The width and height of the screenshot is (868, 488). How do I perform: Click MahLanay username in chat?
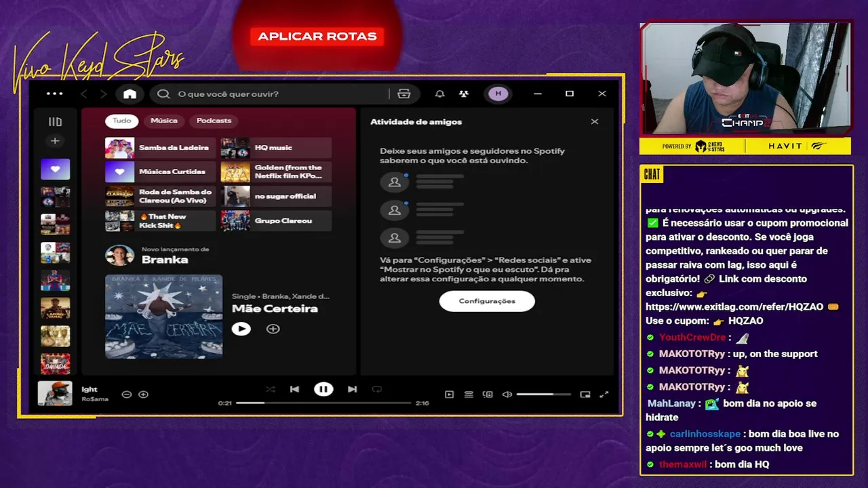pos(671,403)
